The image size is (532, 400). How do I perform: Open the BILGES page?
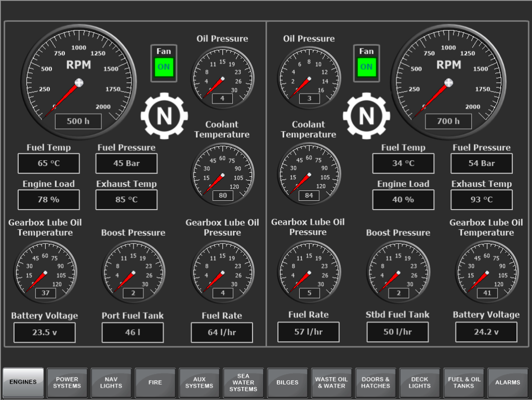click(287, 382)
